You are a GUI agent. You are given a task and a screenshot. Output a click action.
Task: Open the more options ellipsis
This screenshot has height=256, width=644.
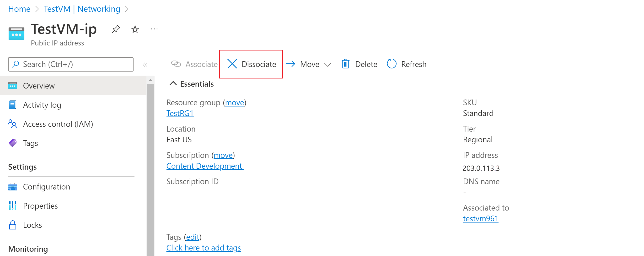(154, 29)
